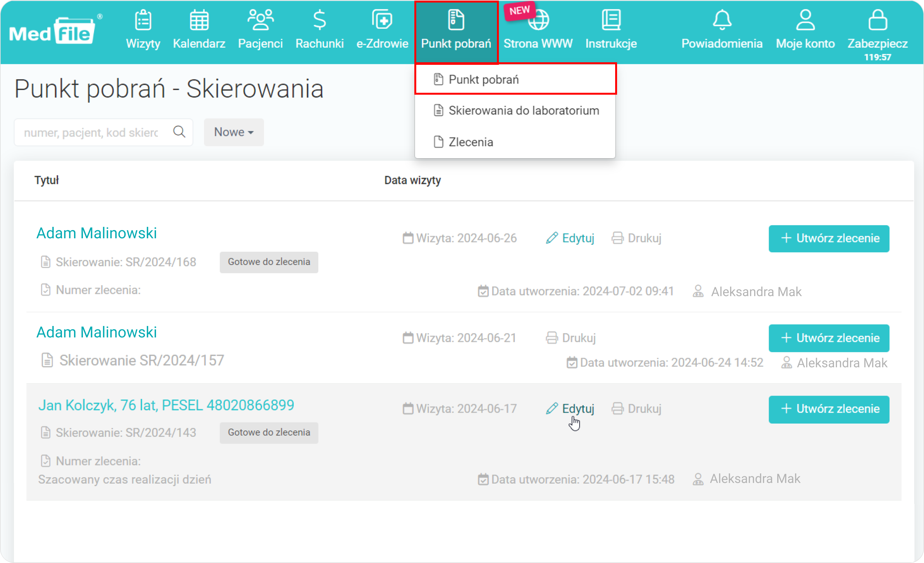Viewport: 924px width, 563px height.
Task: Click Aleksandra Mak in SR/2024/143 row
Action: (x=755, y=478)
